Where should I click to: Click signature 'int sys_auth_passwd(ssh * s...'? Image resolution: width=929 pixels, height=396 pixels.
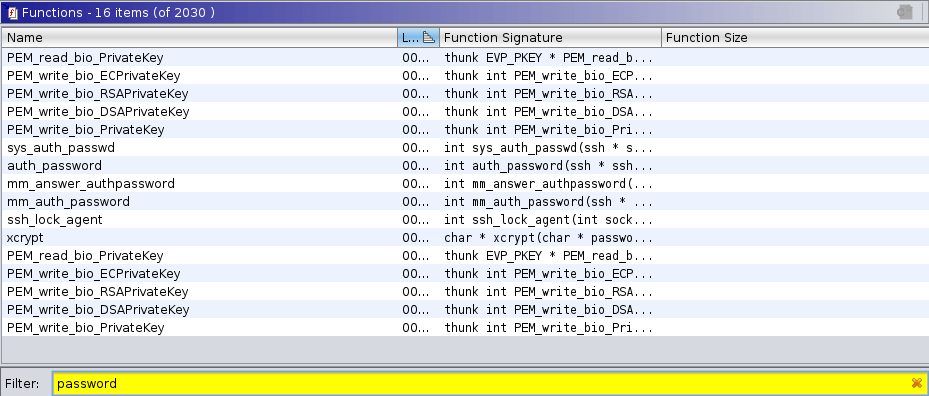click(549, 148)
